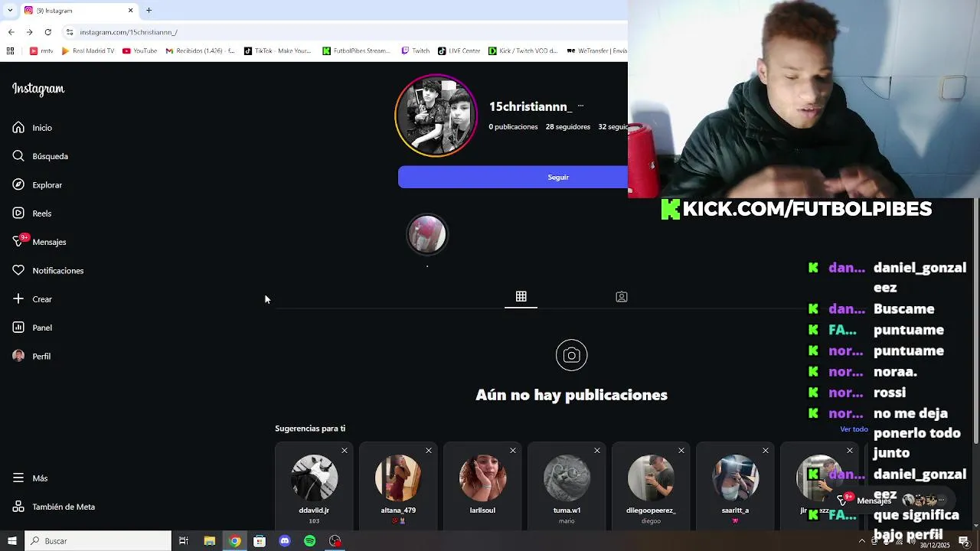Viewport: 980px width, 551px height.
Task: Click Ver todo suggestions link
Action: click(854, 429)
